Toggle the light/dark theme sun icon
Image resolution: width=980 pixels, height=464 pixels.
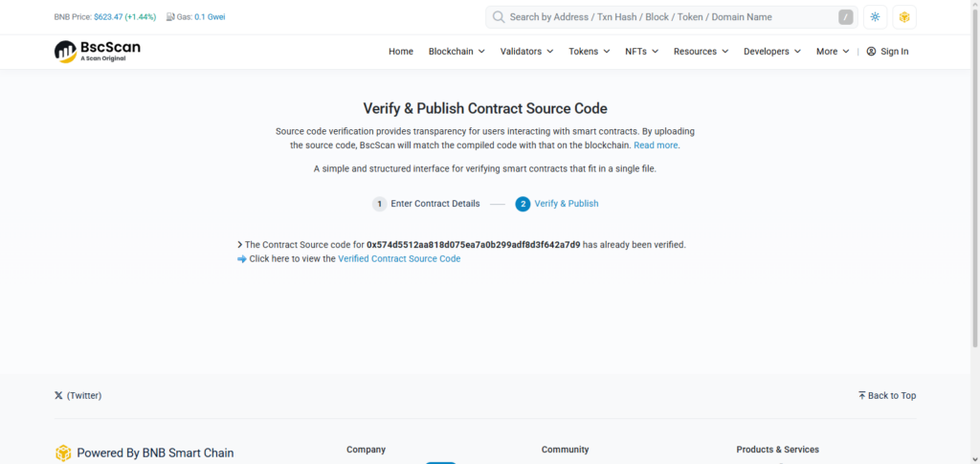(x=875, y=17)
